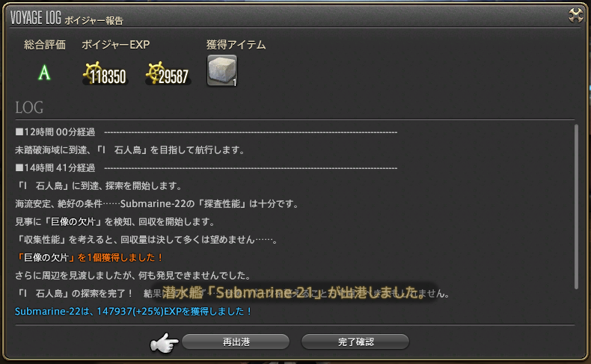Image resolution: width=591 pixels, height=364 pixels.
Task: Click the green A rank rating
Action: tap(44, 73)
